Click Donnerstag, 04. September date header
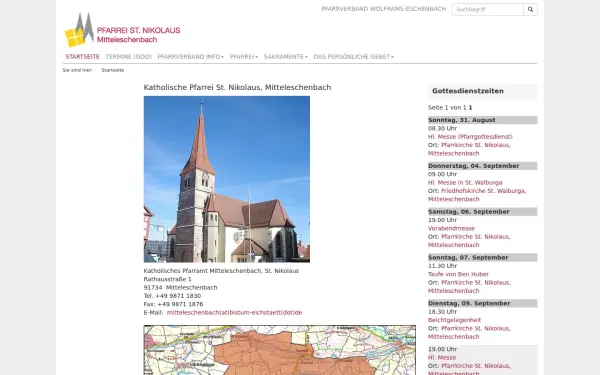 point(483,166)
